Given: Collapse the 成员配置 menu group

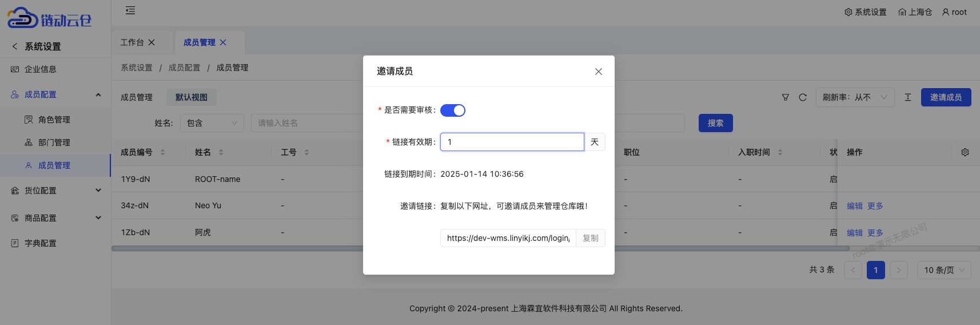Looking at the screenshot, I should (55, 94).
